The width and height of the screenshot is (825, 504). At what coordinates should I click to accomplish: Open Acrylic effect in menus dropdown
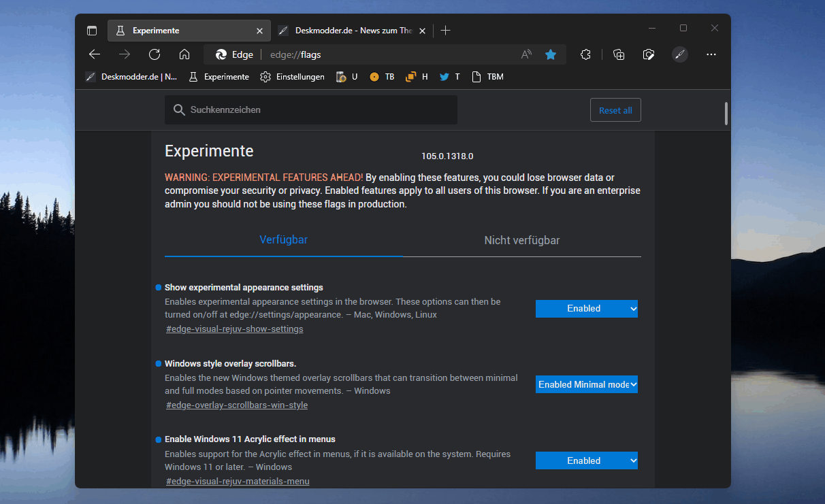coord(587,460)
